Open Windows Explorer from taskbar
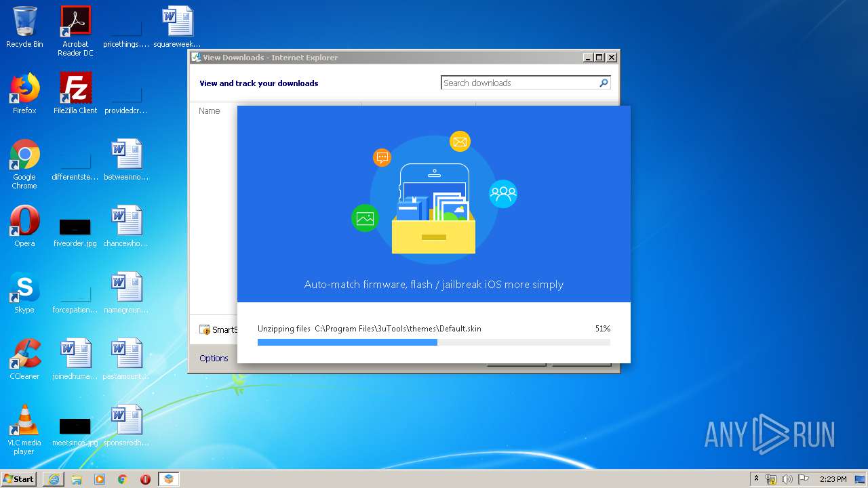Viewport: 868px width, 488px height. click(77, 479)
